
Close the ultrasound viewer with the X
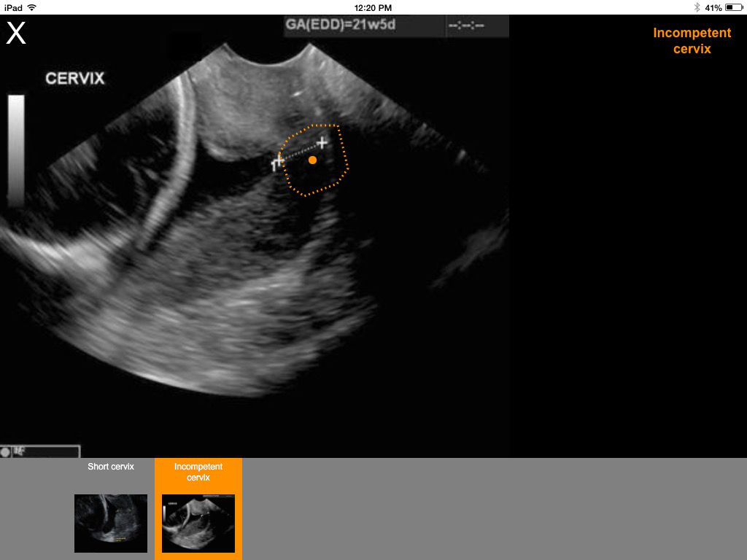coord(16,34)
